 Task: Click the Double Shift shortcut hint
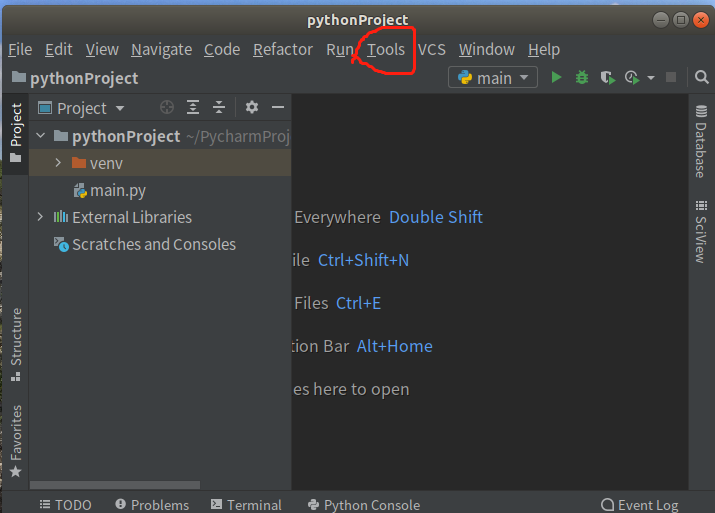(436, 217)
